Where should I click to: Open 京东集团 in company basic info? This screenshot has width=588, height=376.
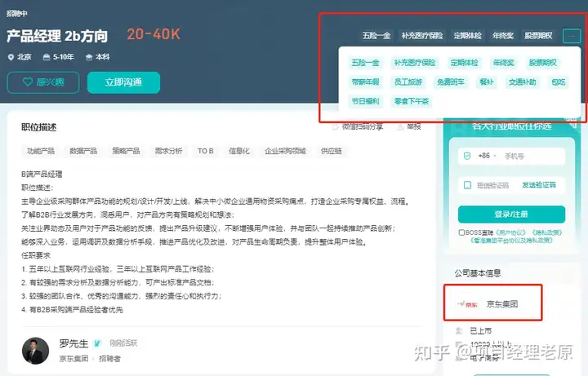pos(502,304)
